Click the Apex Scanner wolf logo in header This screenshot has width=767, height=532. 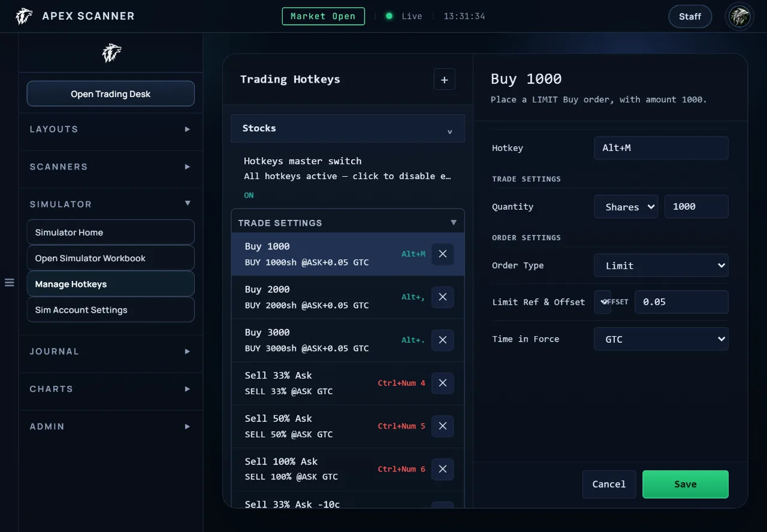pyautogui.click(x=24, y=16)
